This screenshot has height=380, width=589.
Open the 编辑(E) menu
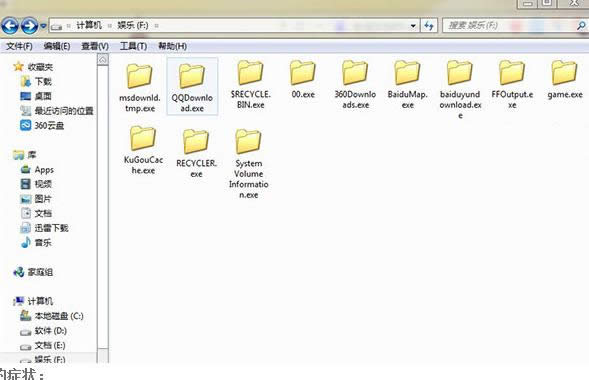[x=57, y=46]
